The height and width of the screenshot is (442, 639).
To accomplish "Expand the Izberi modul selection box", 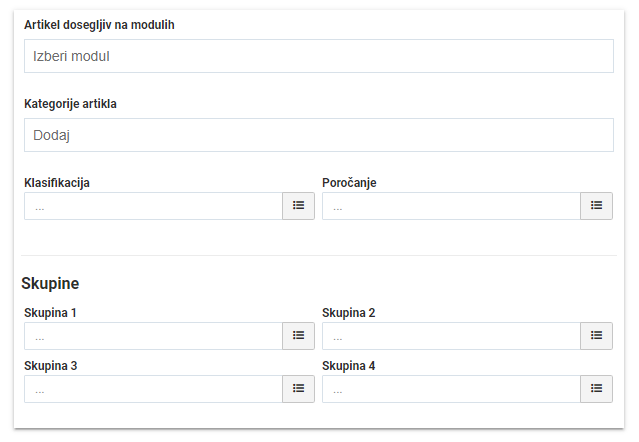I will [x=319, y=56].
